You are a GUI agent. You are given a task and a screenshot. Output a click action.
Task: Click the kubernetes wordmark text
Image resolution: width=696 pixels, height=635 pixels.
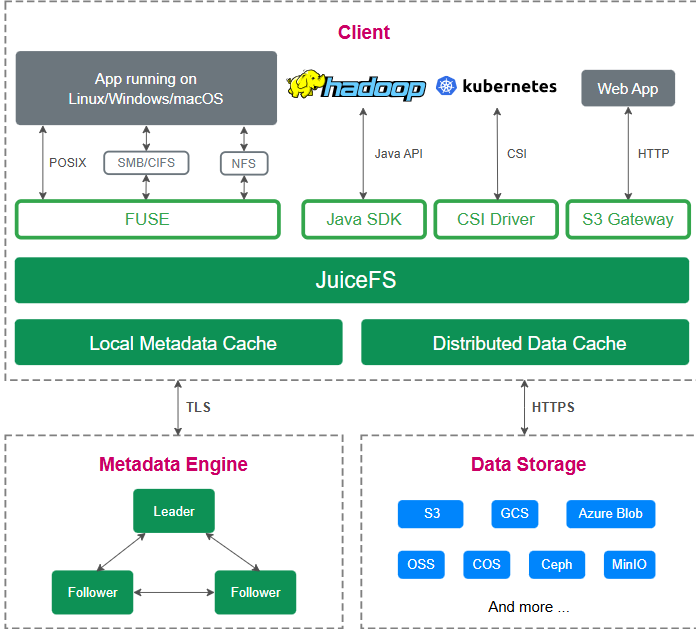tap(510, 86)
